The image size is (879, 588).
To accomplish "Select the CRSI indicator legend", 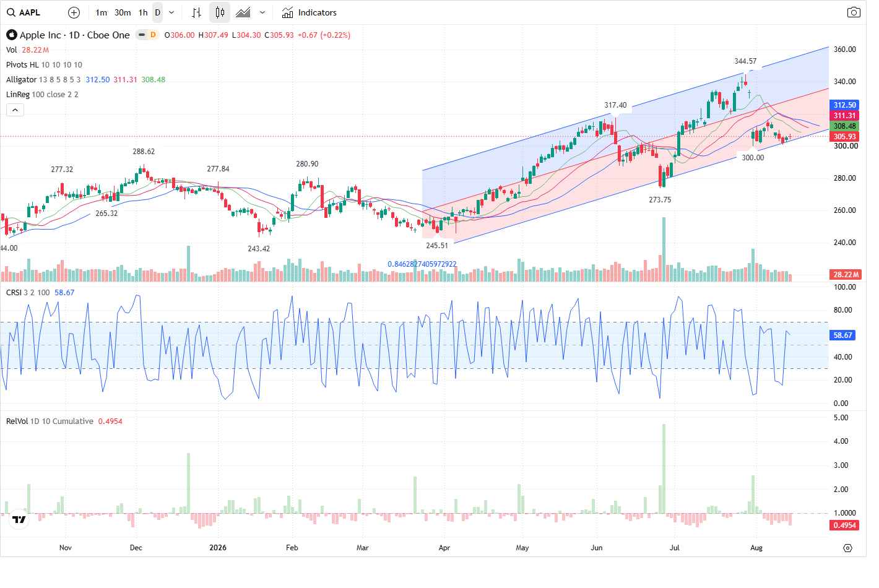I will click(14, 293).
